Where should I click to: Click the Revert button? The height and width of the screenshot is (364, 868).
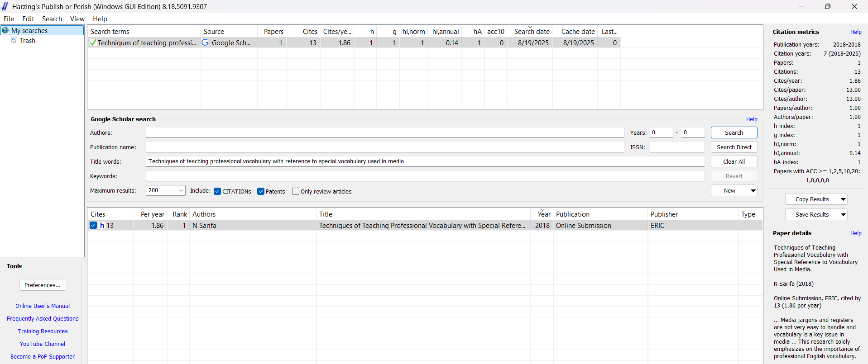(734, 176)
